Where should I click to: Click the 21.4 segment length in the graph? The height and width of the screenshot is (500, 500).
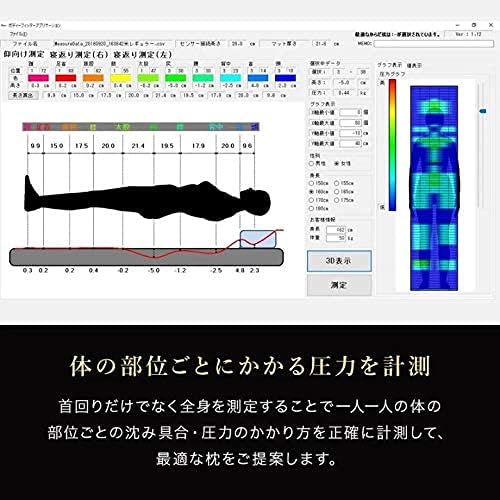pyautogui.click(x=138, y=146)
